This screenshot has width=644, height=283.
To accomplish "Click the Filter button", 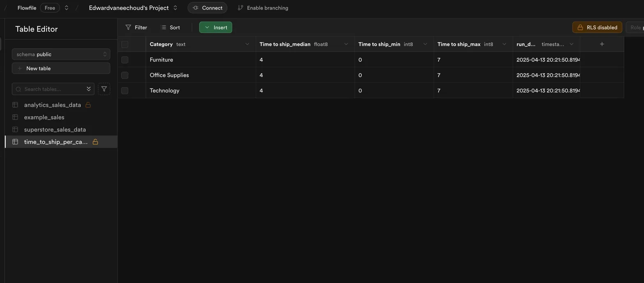I will [x=136, y=28].
